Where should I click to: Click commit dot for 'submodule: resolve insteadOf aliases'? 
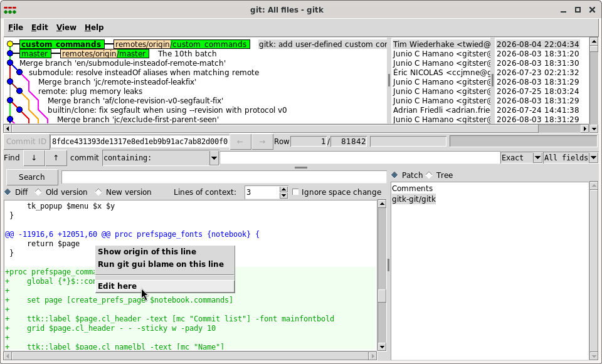click(x=19, y=73)
